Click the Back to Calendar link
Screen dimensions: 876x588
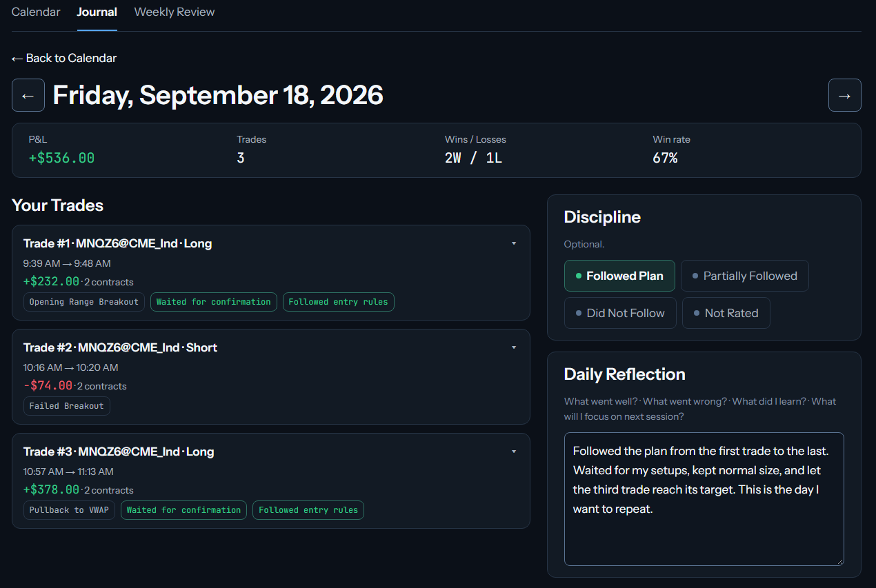pyautogui.click(x=64, y=58)
